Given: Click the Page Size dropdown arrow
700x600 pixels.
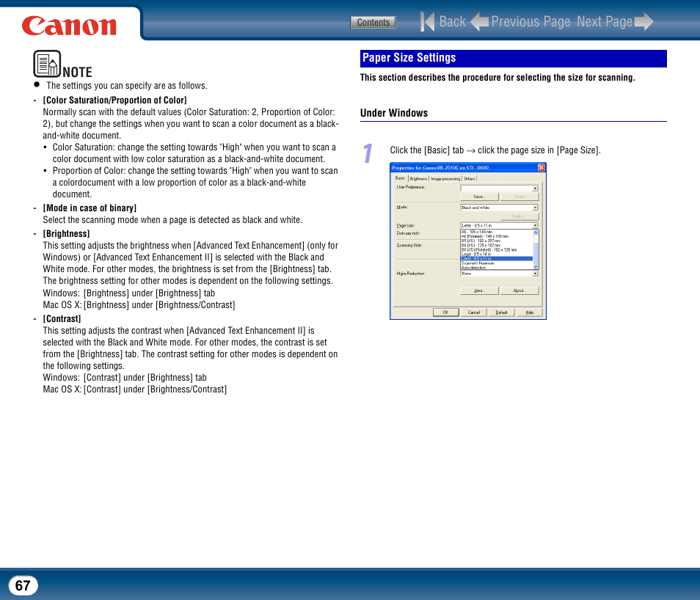Looking at the screenshot, I should (535, 225).
